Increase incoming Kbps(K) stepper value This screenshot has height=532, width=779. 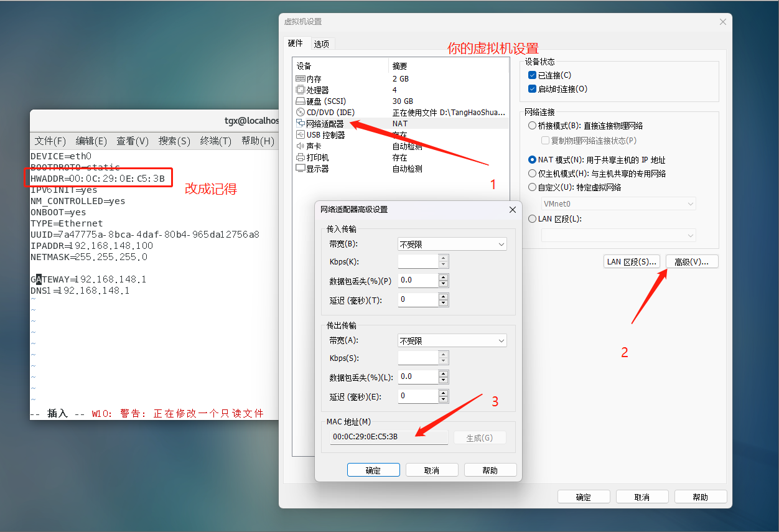coord(443,258)
